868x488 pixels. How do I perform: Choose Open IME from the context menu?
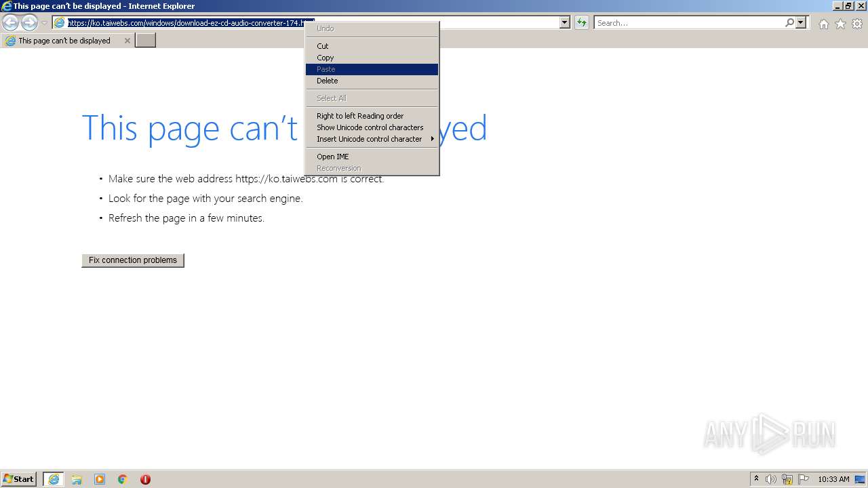click(x=372, y=157)
